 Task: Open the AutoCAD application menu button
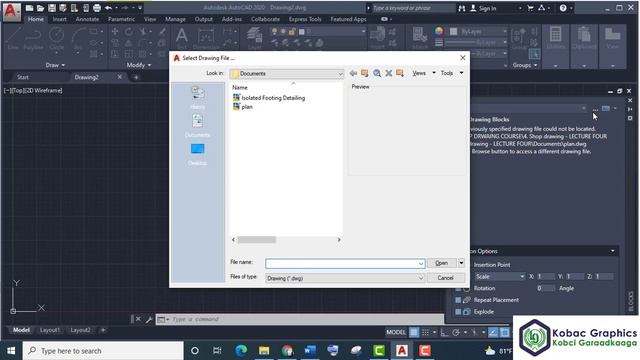[x=11, y=11]
